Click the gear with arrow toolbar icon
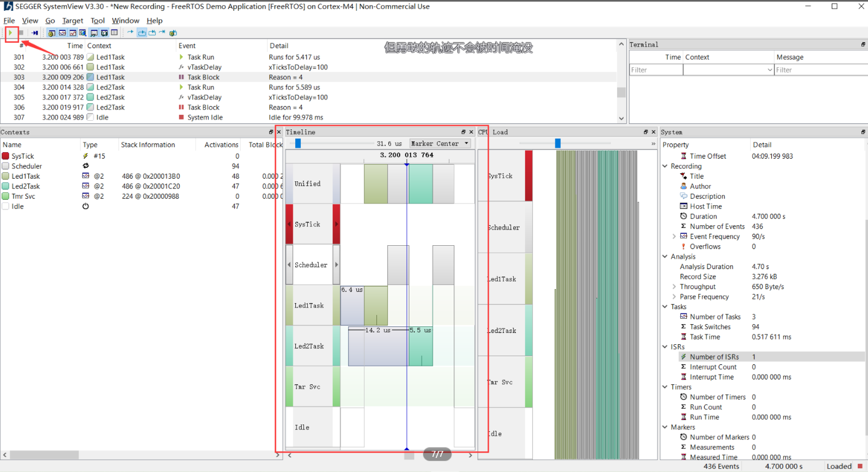 click(x=173, y=32)
